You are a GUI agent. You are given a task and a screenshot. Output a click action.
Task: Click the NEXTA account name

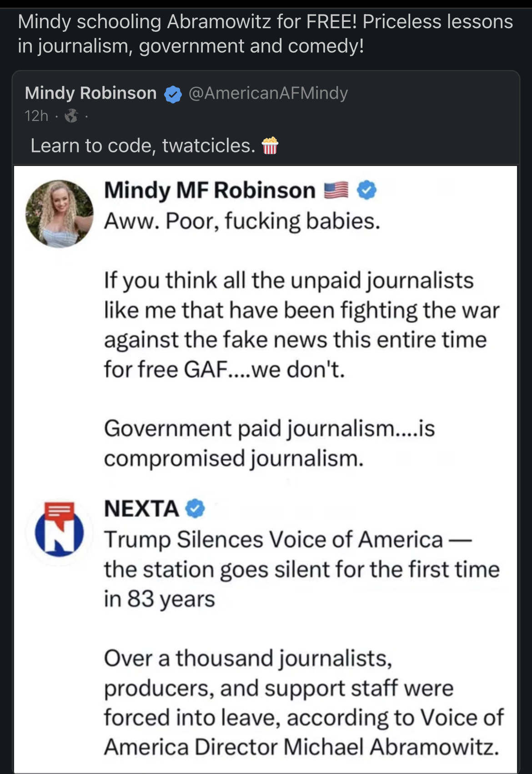141,508
